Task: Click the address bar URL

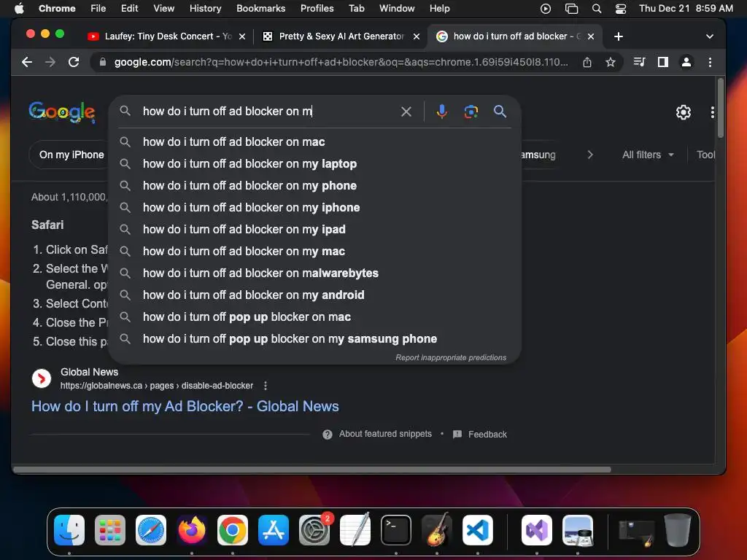Action: coord(341,63)
